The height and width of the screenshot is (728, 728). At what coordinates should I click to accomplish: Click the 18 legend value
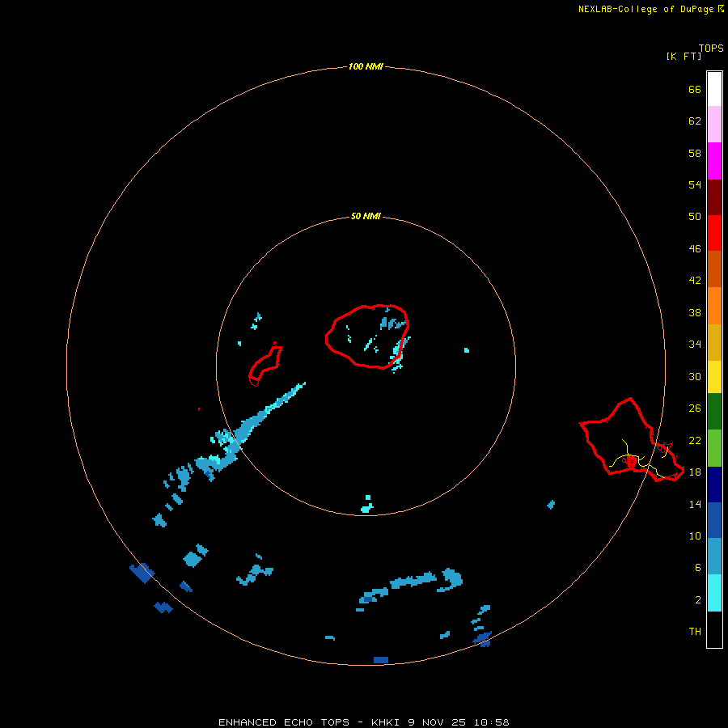[695, 472]
